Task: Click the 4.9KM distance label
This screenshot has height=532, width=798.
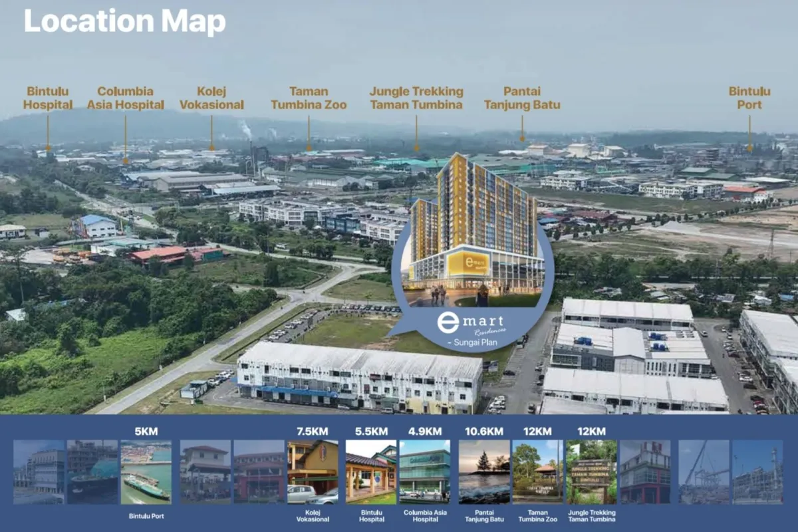Action: (x=425, y=431)
